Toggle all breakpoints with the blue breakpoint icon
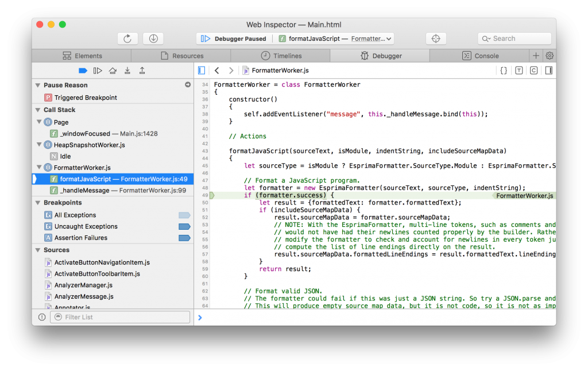588x371 pixels. 82,70
